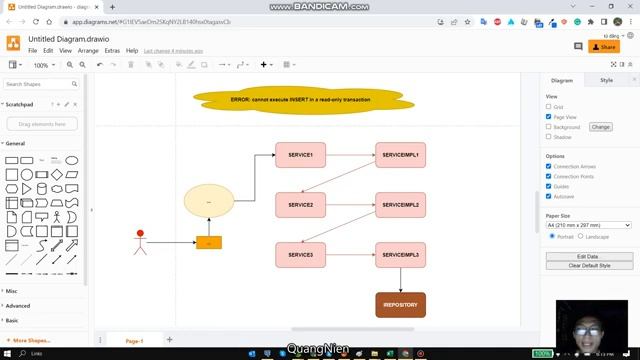Enable the Grid checkbox

pyautogui.click(x=549, y=107)
